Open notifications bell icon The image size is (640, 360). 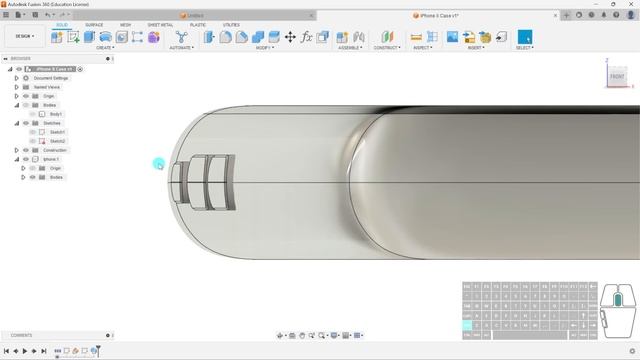tap(604, 15)
